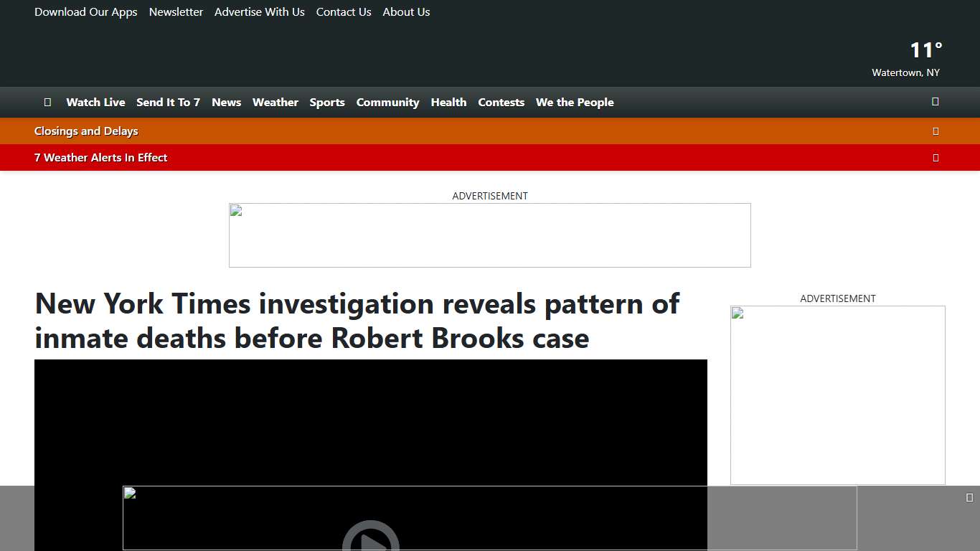Screen dimensions: 980x551
Task: Expand the 7 Weather Alerts banner
Action: [x=100, y=157]
